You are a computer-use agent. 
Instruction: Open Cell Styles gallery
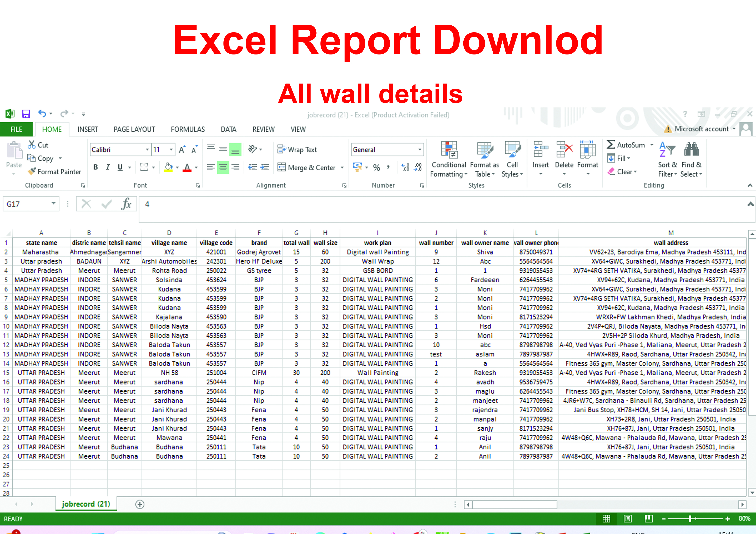[512, 160]
